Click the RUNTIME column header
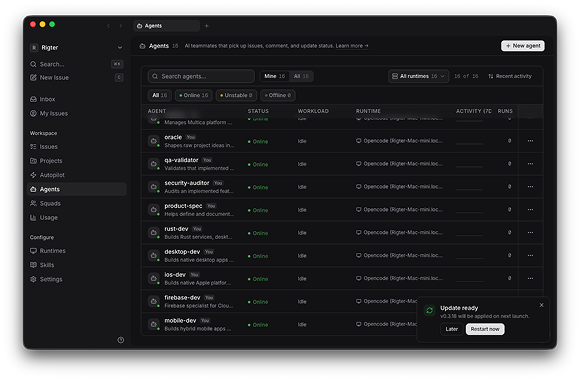This screenshot has height=380, width=580. [368, 111]
